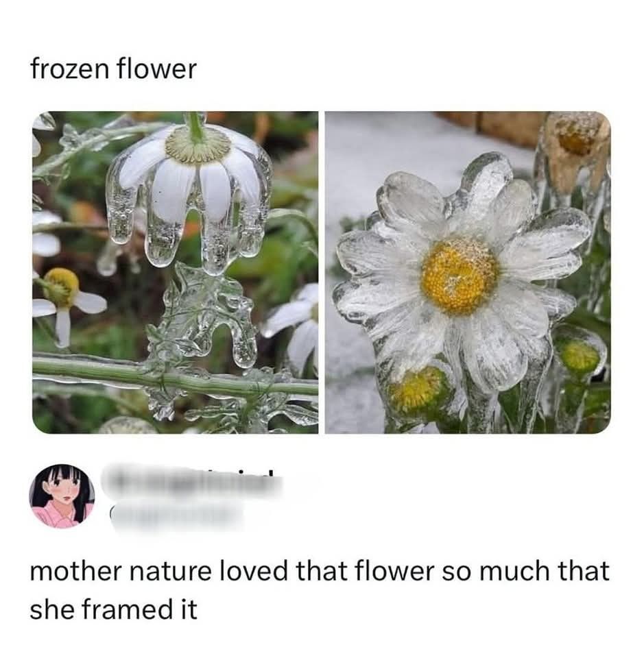The image size is (644, 658).
Task: Click the words "she framed it" in reply
Action: click(x=113, y=609)
